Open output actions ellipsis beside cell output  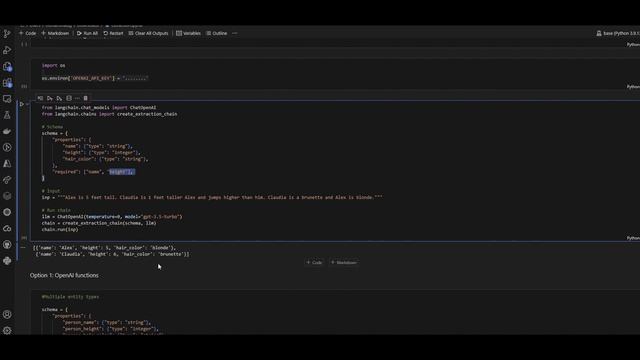click(x=23, y=247)
